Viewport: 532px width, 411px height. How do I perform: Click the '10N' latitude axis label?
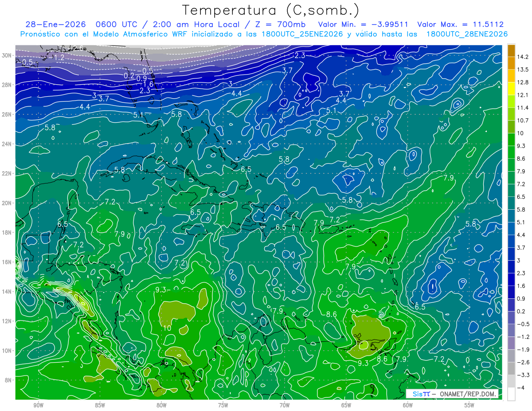8,351
